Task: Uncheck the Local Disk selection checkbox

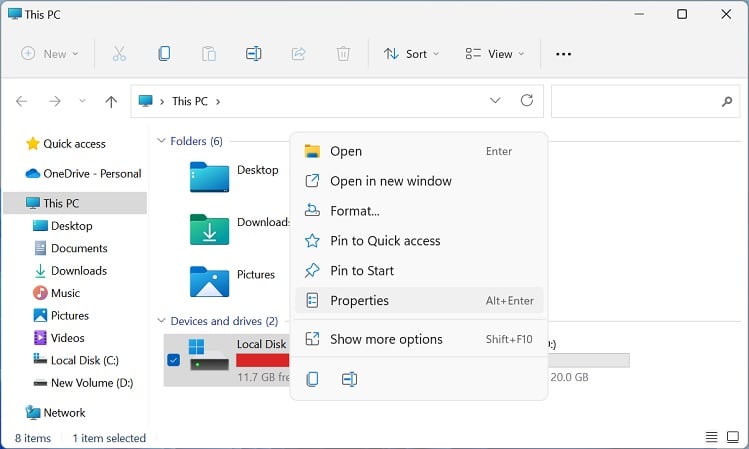Action: pos(173,360)
